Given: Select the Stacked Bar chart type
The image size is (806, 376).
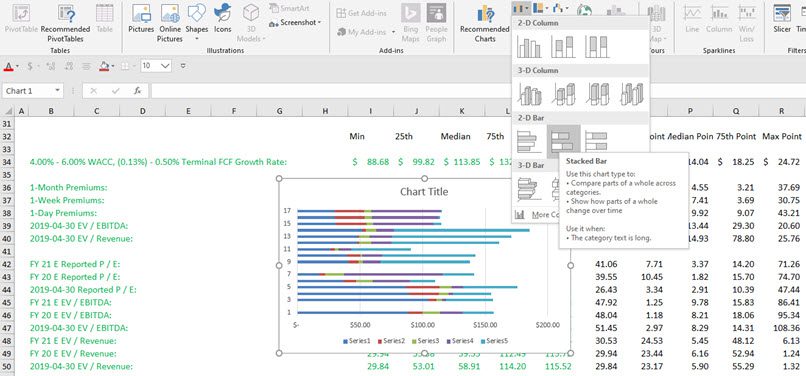Looking at the screenshot, I should click(x=563, y=141).
